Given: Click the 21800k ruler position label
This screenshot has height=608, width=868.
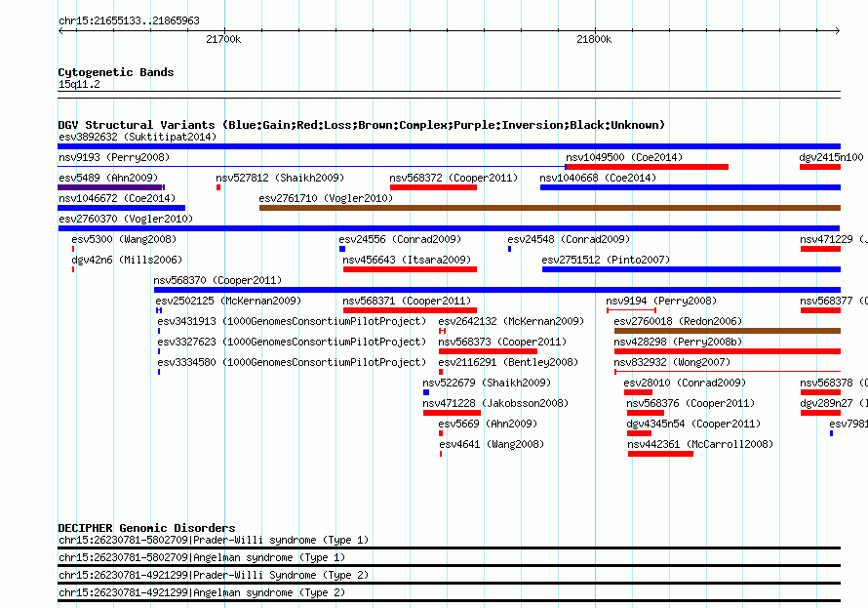Looking at the screenshot, I should [594, 39].
